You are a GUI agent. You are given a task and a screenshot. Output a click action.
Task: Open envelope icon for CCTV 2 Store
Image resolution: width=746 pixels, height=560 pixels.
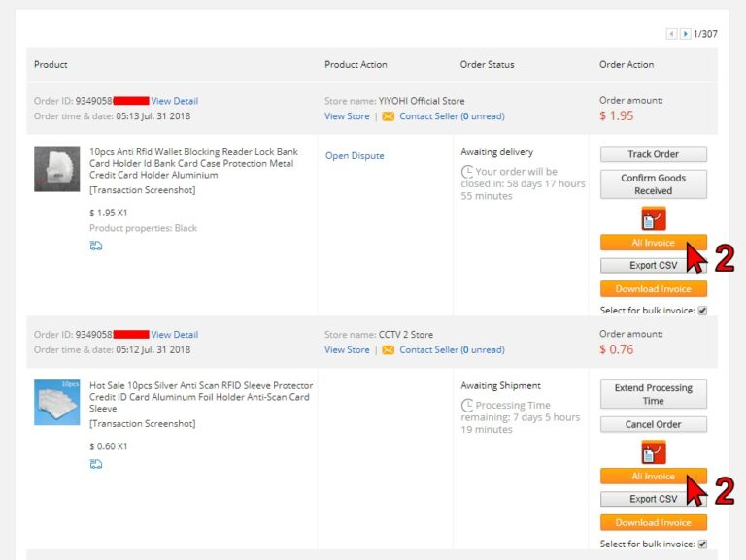coord(389,350)
